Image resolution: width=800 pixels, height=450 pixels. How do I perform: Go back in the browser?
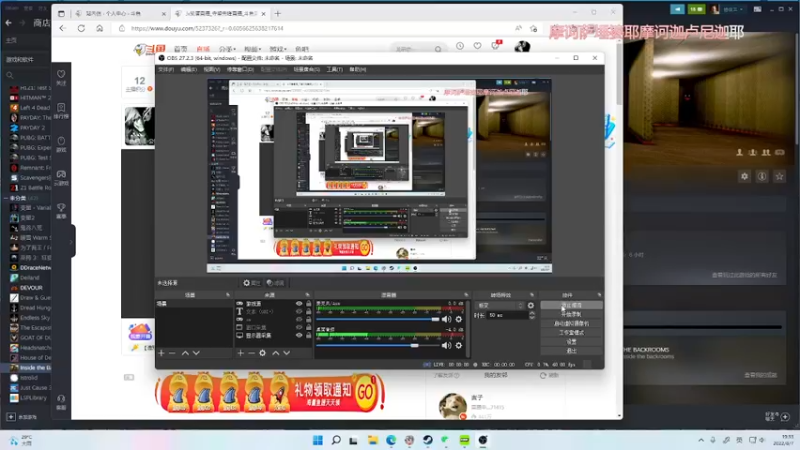[62, 29]
